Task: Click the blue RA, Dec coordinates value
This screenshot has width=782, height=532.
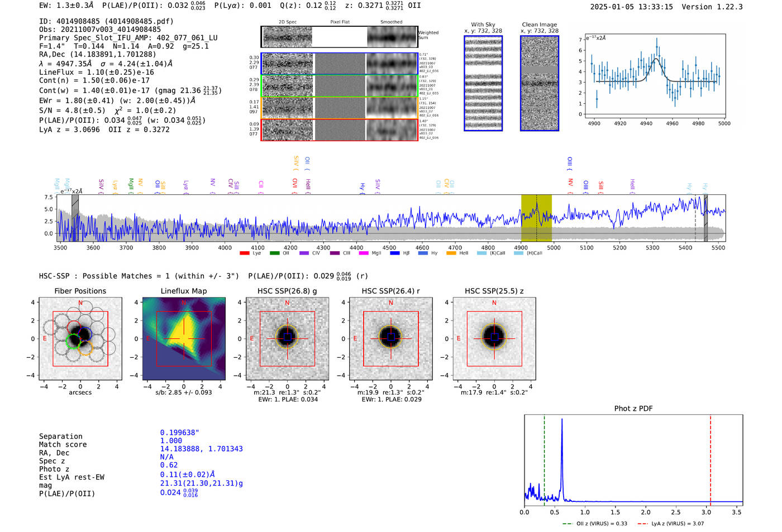Action: coord(201,449)
